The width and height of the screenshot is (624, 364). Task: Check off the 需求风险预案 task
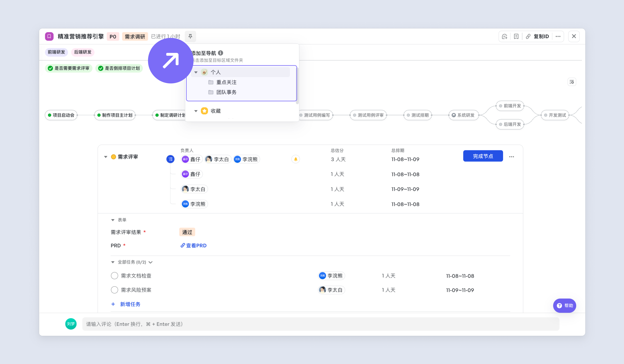[x=114, y=290]
